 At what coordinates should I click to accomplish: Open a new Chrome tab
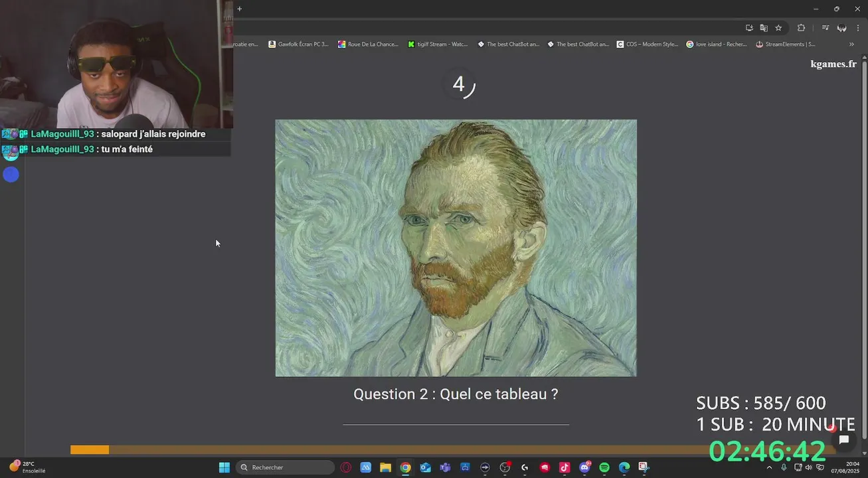[x=240, y=9]
